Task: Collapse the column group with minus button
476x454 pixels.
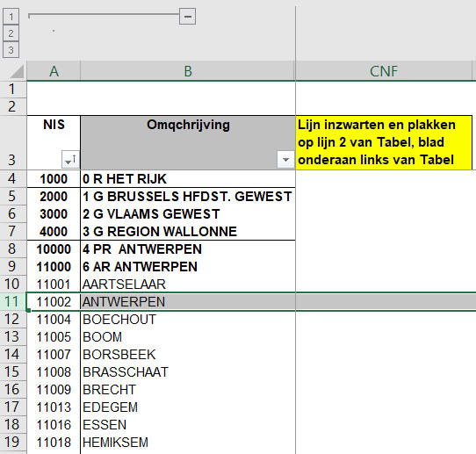Action: click(187, 17)
